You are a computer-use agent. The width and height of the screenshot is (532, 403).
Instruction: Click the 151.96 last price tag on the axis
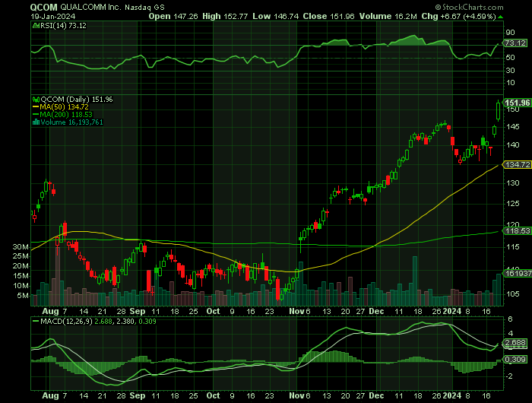point(517,103)
